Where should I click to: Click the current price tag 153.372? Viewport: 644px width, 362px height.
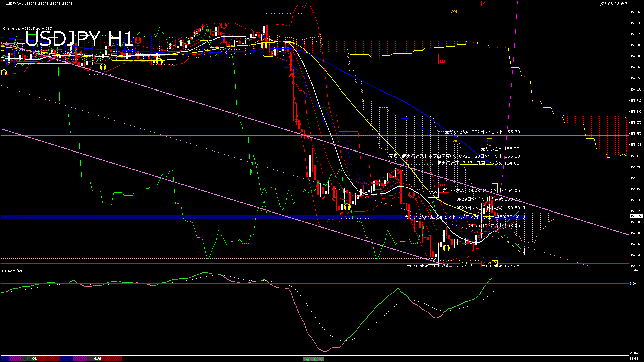click(636, 216)
